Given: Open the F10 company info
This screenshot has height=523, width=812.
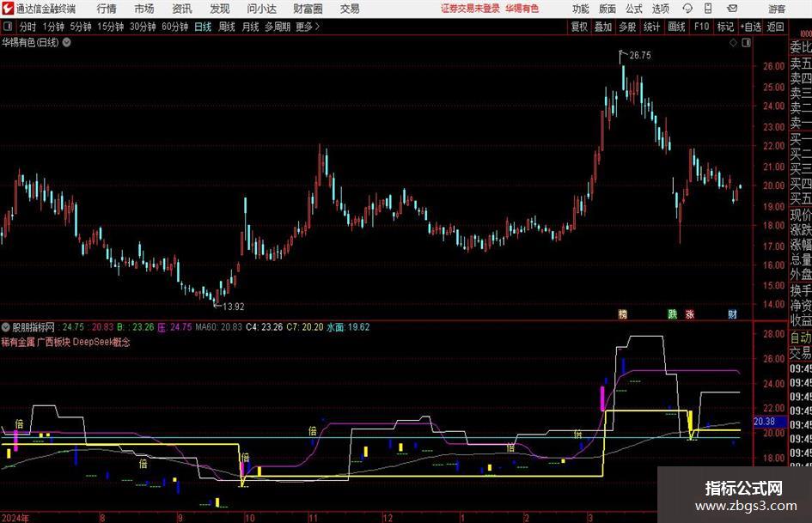Looking at the screenshot, I should click(x=701, y=27).
